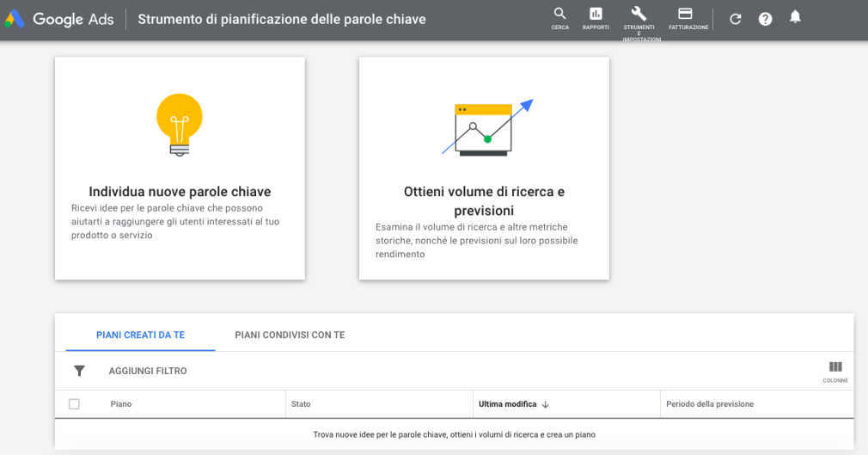868x455 pixels.
Task: Open the help question mark icon
Action: pyautogui.click(x=765, y=19)
